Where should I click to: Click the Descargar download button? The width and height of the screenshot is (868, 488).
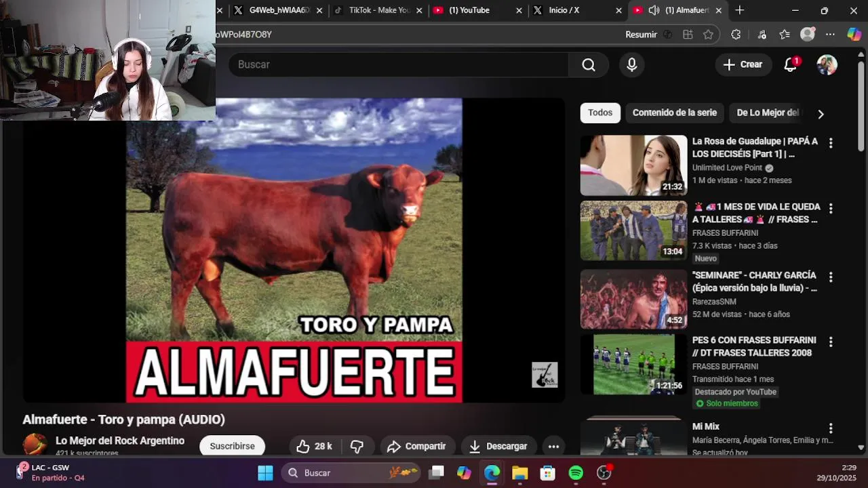tap(498, 446)
